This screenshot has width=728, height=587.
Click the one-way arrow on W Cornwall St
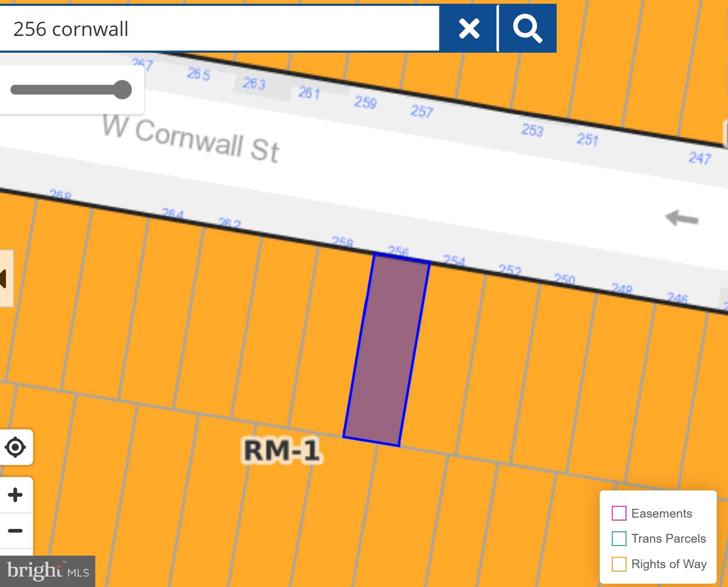pos(682,218)
